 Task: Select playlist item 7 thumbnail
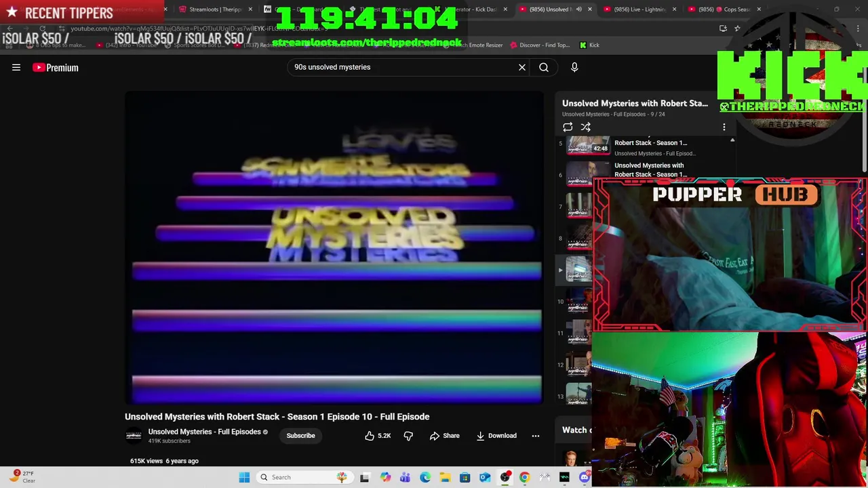(x=580, y=206)
